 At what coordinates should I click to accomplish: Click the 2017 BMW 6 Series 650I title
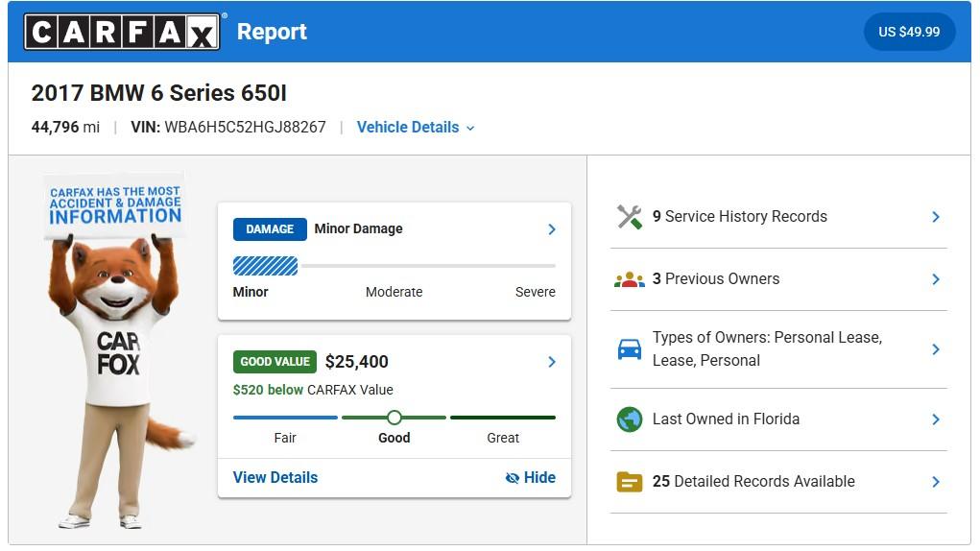pos(158,93)
